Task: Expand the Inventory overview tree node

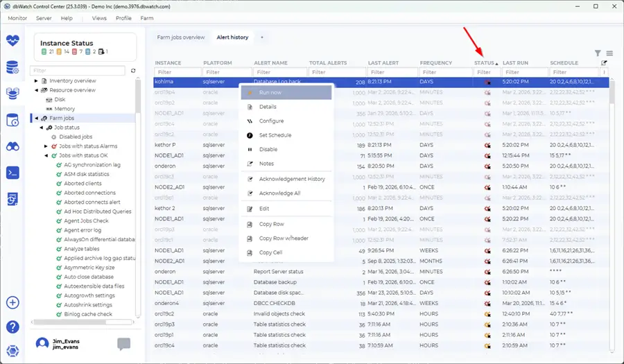Action: tap(36, 80)
